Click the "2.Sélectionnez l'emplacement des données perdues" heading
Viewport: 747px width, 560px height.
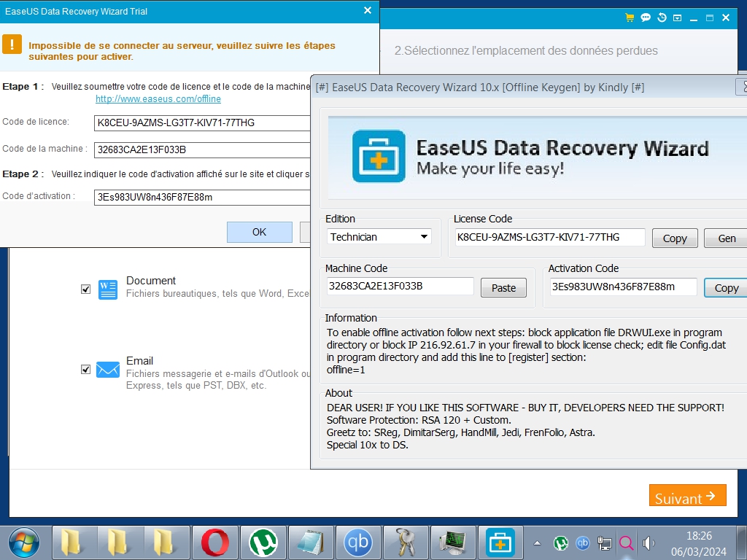[x=526, y=51]
